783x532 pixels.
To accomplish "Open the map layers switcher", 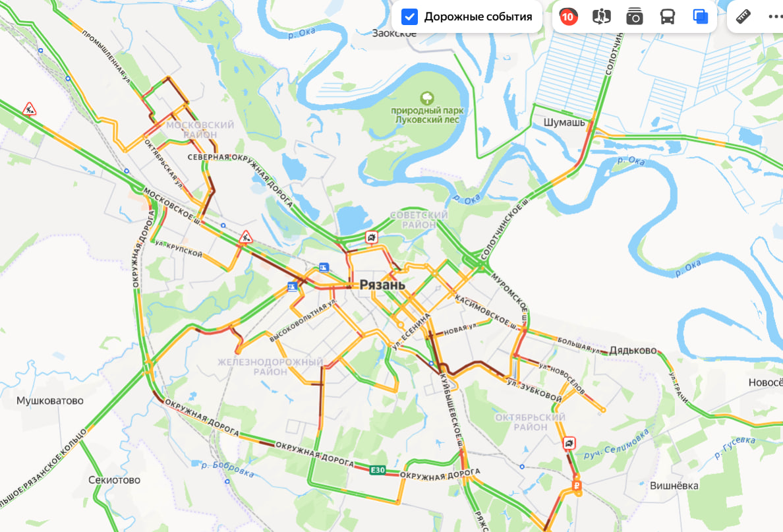I will click(700, 17).
